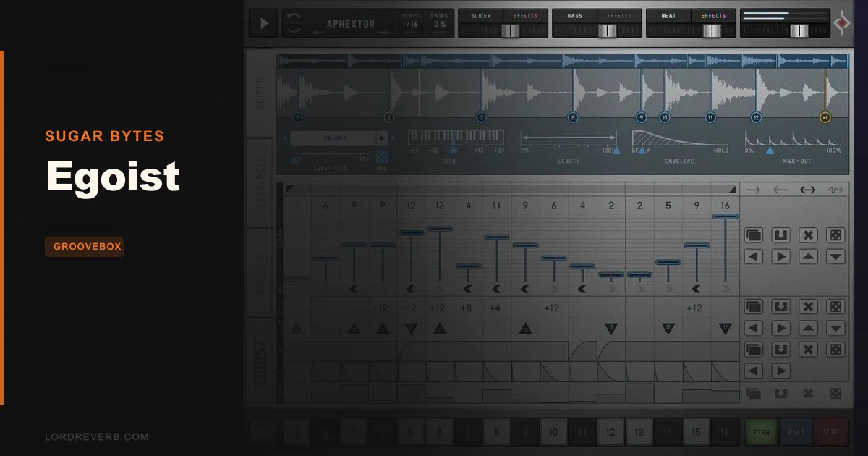Screen dimensions: 868x456
Task: Move slices lane values up
Action: pos(808,256)
